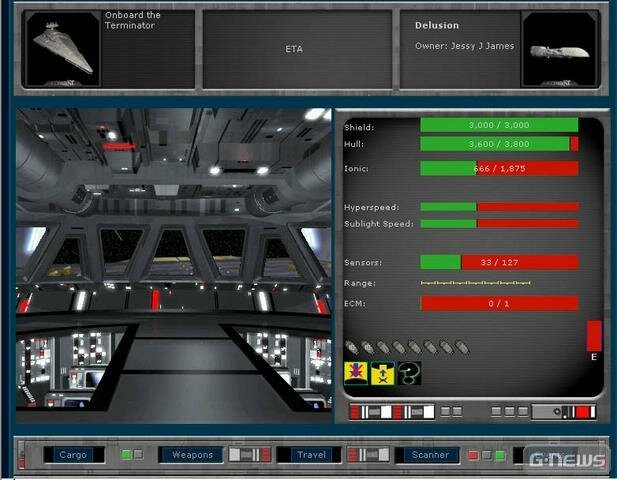Viewport: 617px width, 480px height.
Task: Click the "Sensors:" label
Action: pyautogui.click(x=363, y=262)
